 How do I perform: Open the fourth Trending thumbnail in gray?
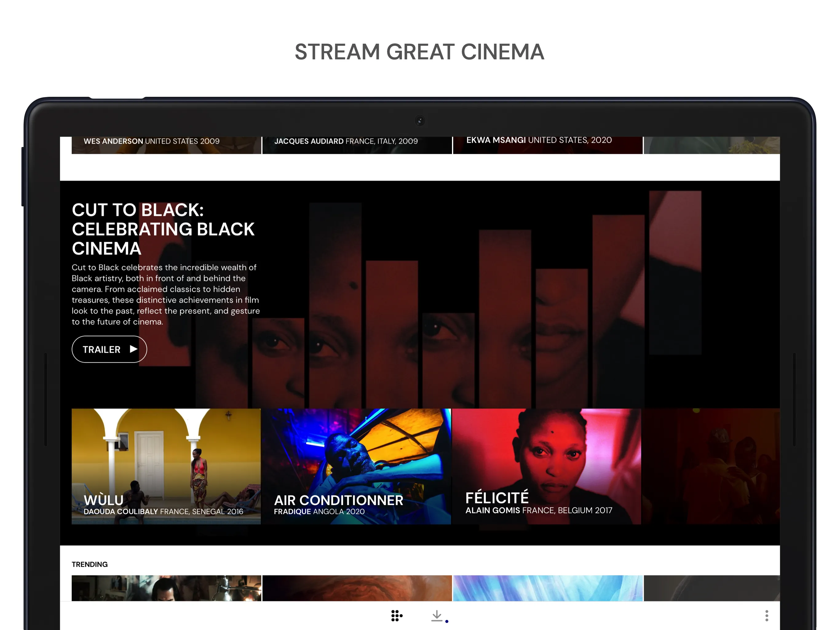pos(712,588)
